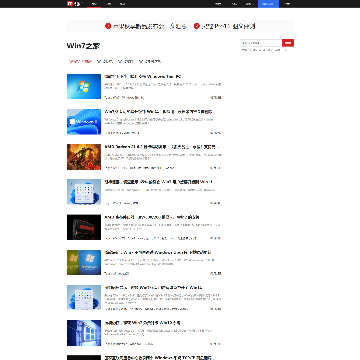The height and width of the screenshot is (360, 360).
Task: Open headline beside the Windows 7 logo thumbnail
Action: tap(143, 77)
